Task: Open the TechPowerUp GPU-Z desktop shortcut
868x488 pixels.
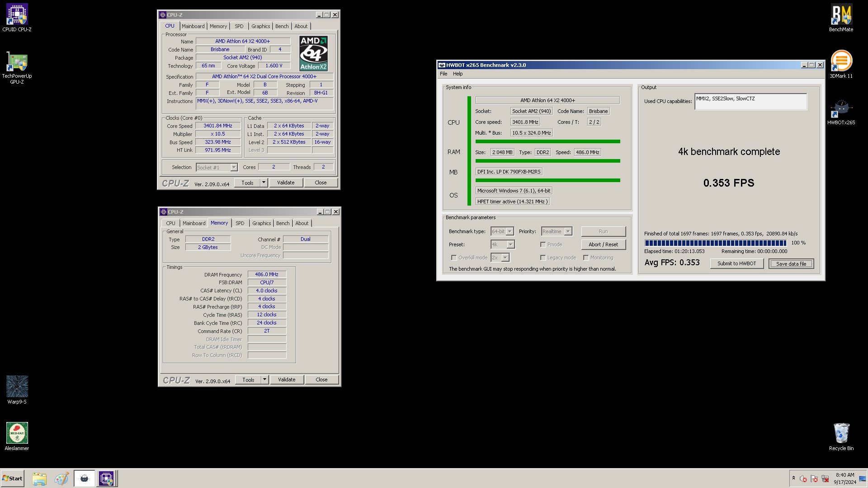Action: [x=17, y=68]
